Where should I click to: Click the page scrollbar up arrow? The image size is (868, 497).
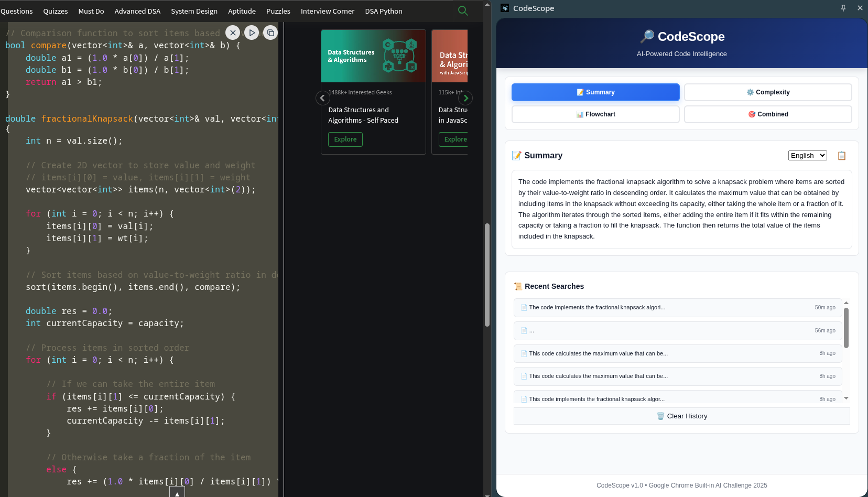tap(487, 4)
